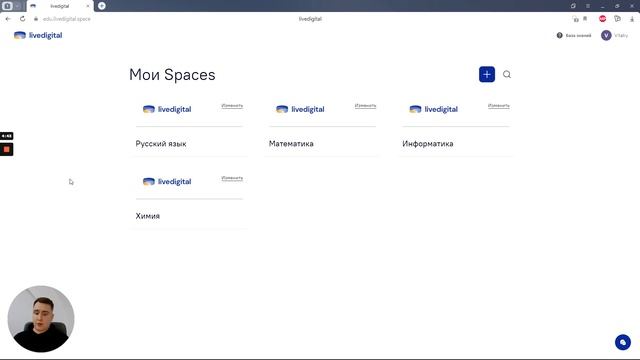The height and width of the screenshot is (360, 640).
Task: Click the presenter webcam bubble
Action: 41,319
